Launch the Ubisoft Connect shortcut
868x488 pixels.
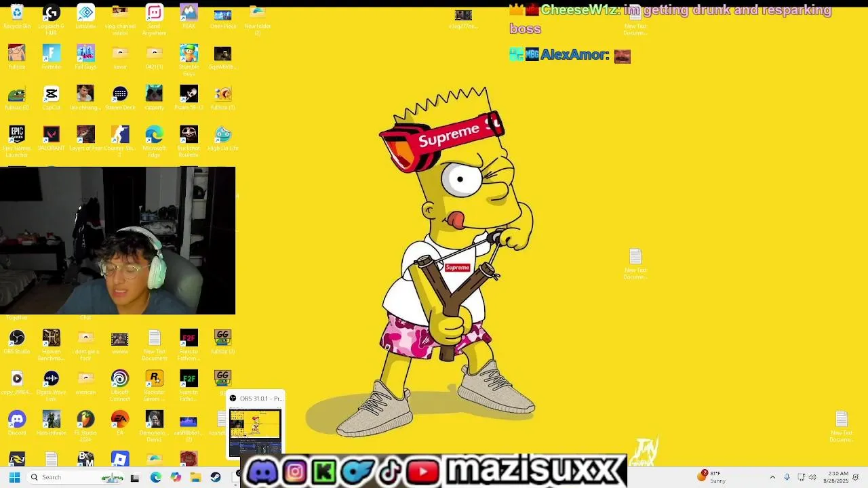click(120, 385)
